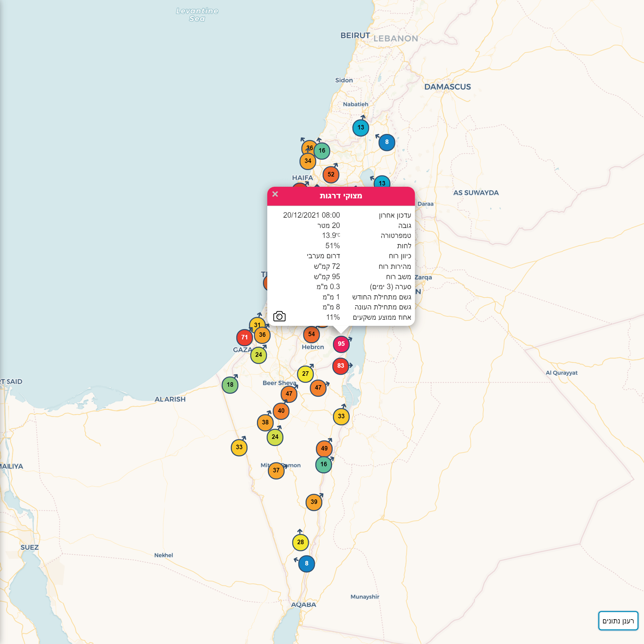Click the DAMASCUS city label on map

coord(447,87)
